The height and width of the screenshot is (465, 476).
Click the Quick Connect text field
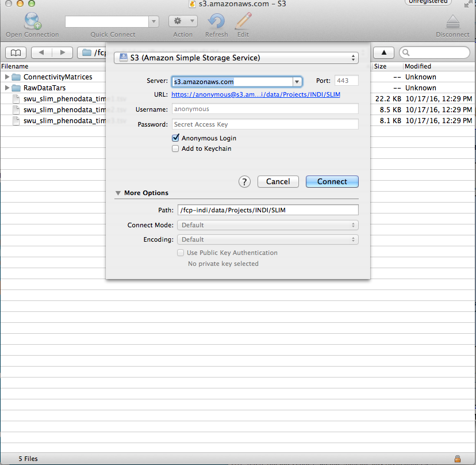(107, 21)
